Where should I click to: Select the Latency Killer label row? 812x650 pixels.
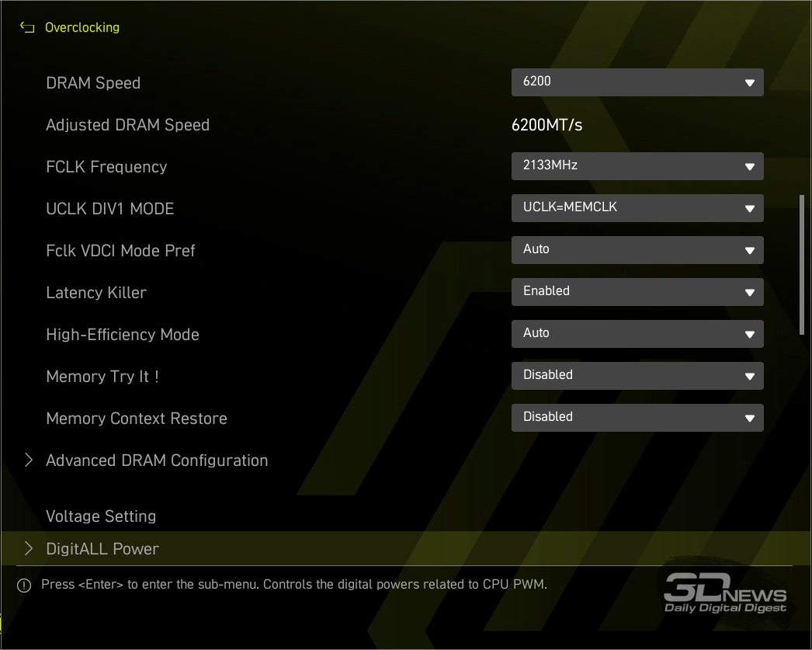96,293
